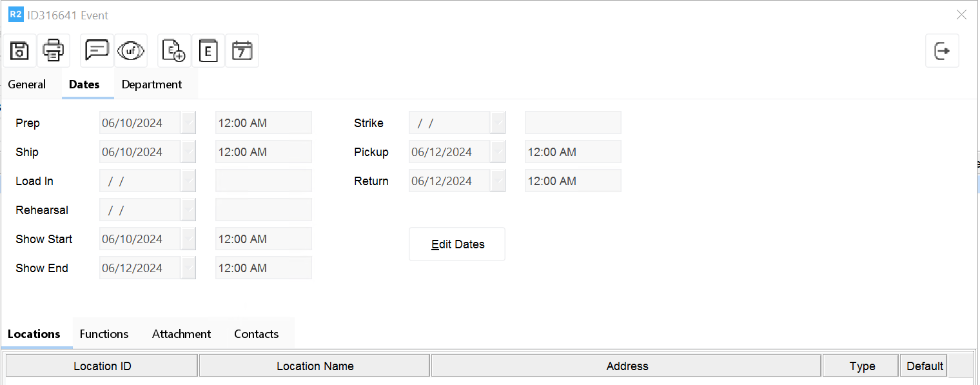Open the Return date dropdown arrow
Viewport: 980px width, 385px height.
(498, 181)
